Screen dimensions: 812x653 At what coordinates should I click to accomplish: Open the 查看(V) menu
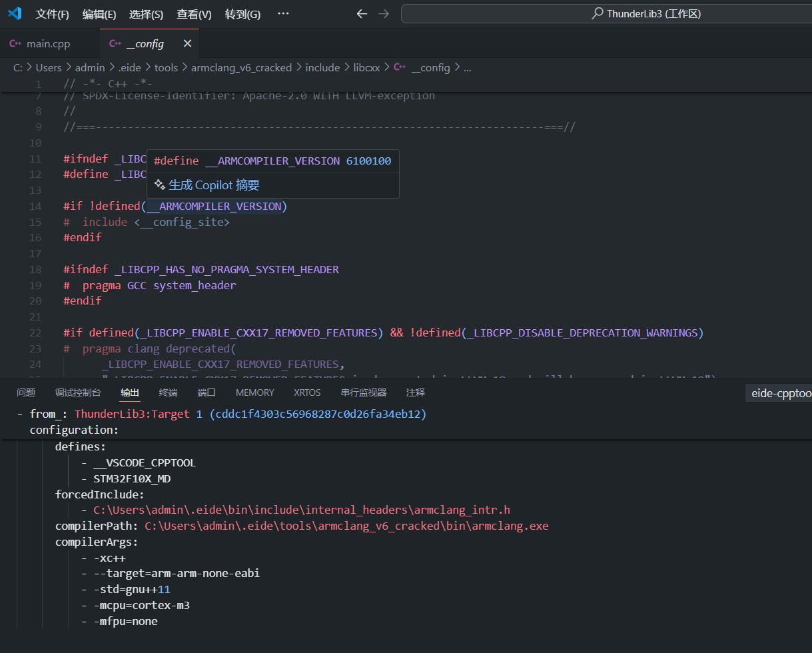tap(194, 14)
